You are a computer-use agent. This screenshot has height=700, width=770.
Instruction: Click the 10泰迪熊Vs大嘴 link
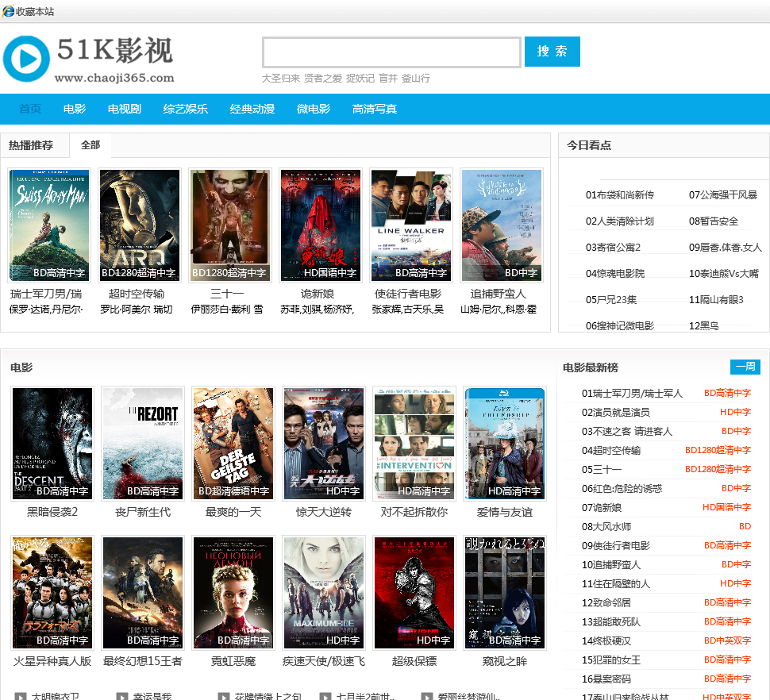point(724,274)
